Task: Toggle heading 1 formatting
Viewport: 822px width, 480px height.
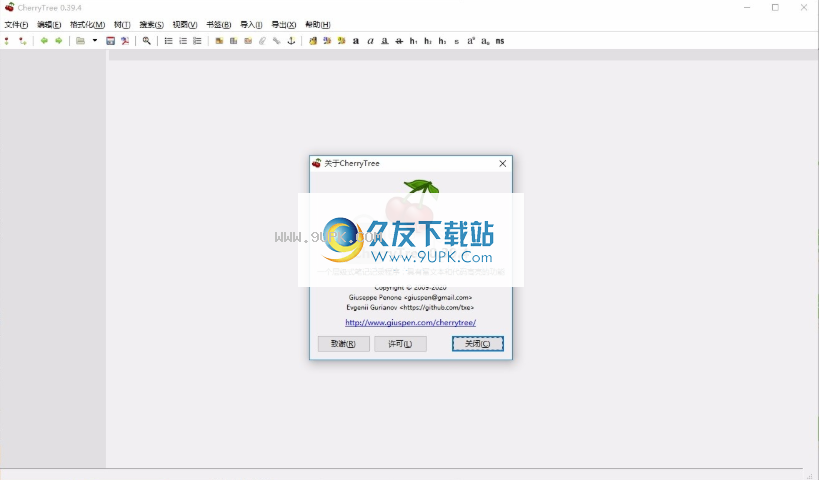Action: [x=414, y=41]
